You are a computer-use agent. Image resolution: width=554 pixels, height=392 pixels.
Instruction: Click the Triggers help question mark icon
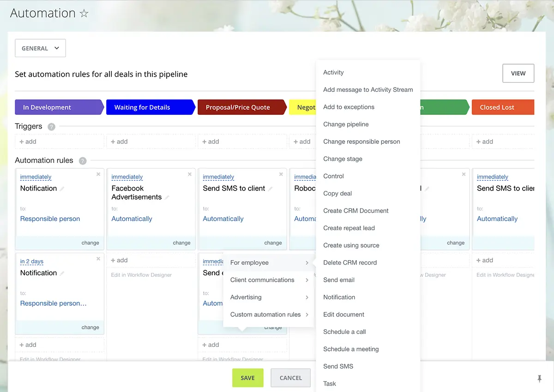point(52,127)
